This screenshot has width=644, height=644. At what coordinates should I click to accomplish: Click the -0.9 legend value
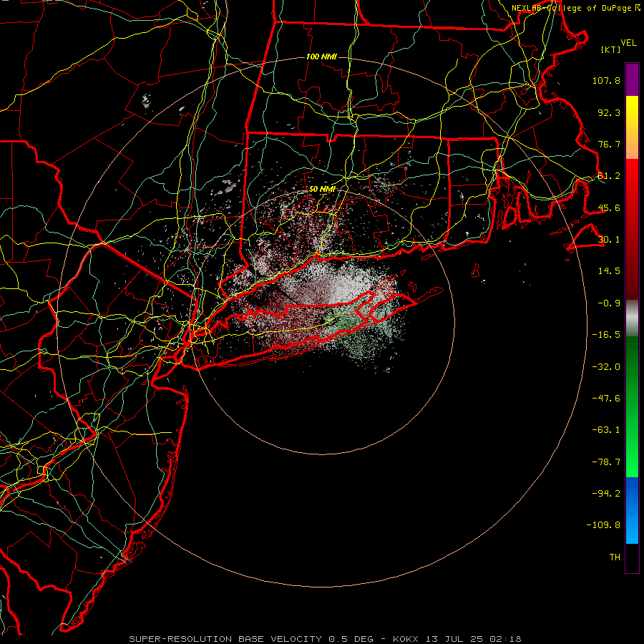[609, 303]
